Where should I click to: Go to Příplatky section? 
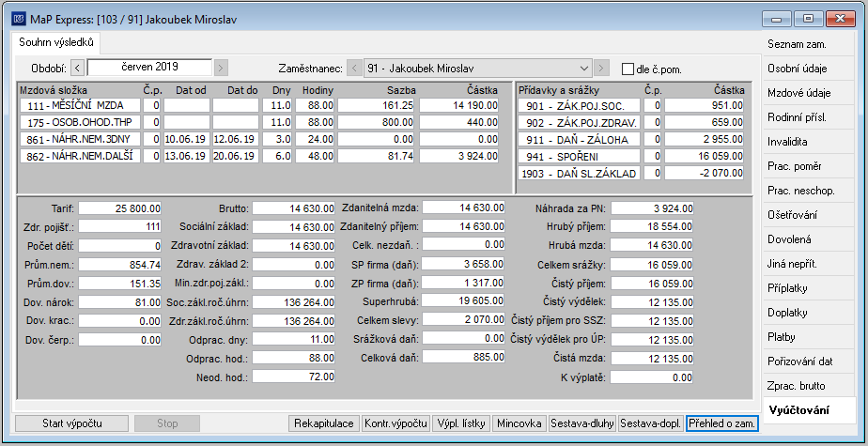808,287
